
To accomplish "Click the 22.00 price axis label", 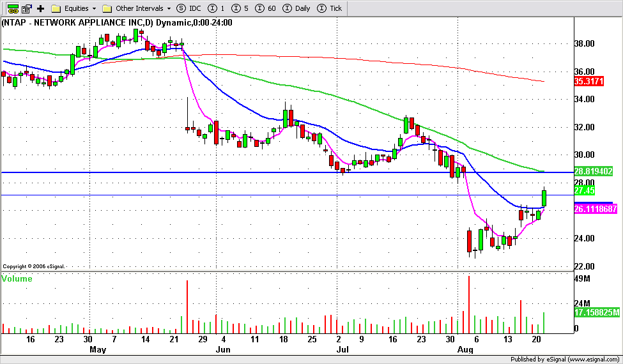I will click(x=586, y=266).
